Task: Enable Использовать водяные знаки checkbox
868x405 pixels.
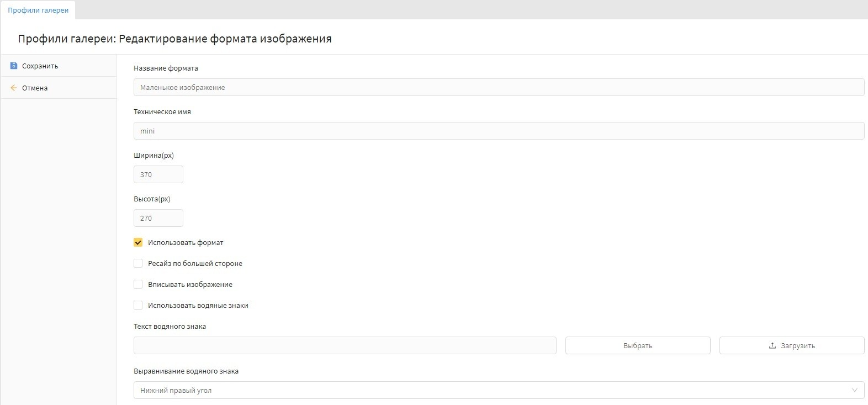Action: 138,305
